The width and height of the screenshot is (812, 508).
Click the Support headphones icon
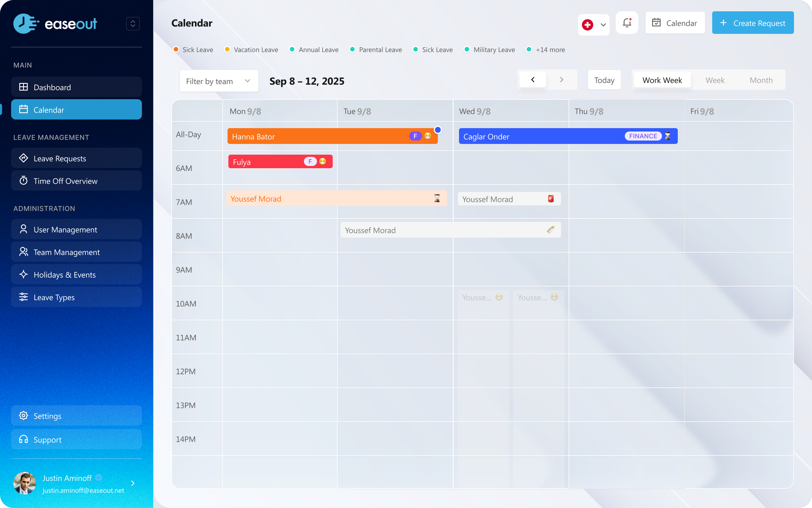click(x=23, y=439)
